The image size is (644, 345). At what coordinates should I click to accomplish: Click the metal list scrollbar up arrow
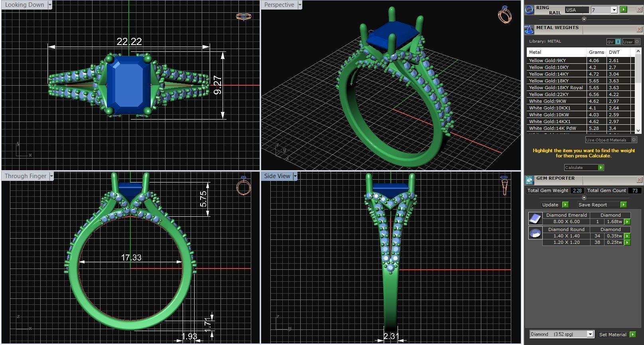coord(638,51)
